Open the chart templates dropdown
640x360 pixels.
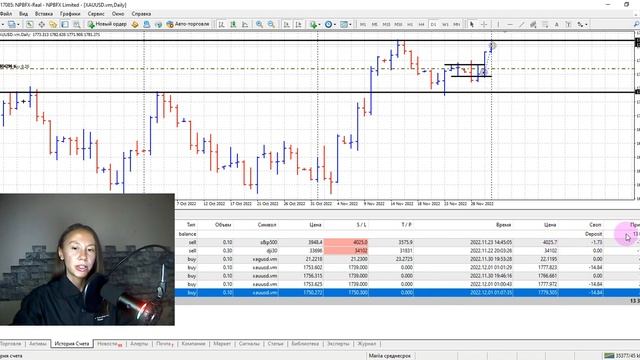pos(346,24)
